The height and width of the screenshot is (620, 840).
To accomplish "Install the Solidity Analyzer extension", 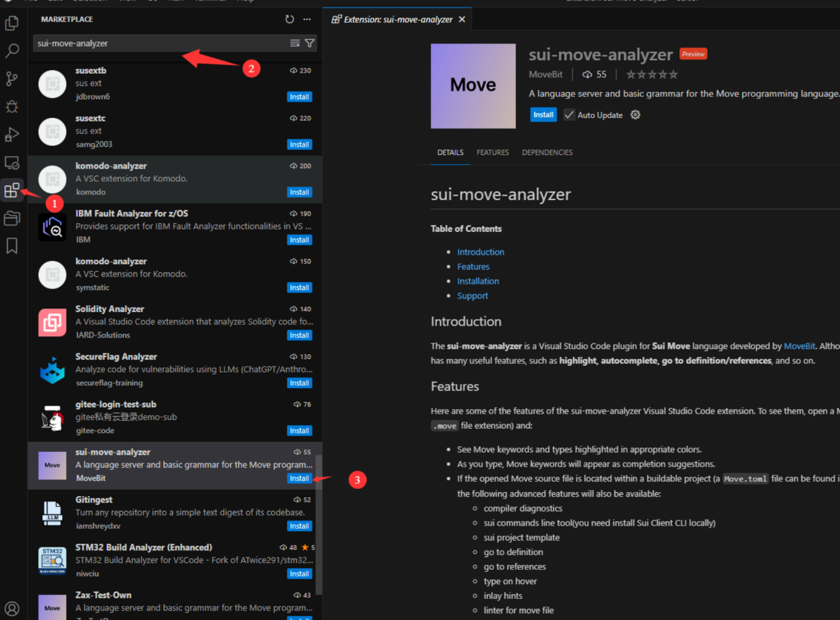I will [x=299, y=335].
